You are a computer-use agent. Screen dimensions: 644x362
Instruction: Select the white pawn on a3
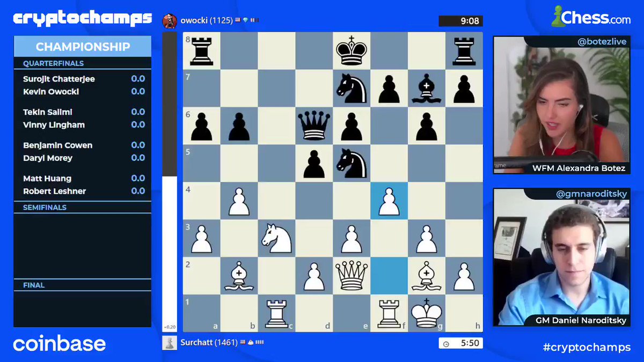(201, 239)
